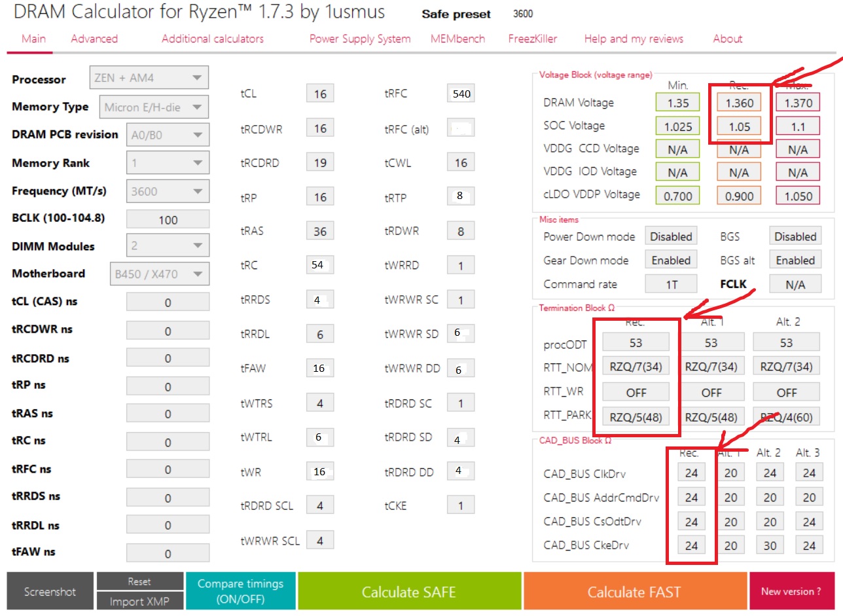
Task: Click the tWRWR SCL field
Action: (x=320, y=540)
